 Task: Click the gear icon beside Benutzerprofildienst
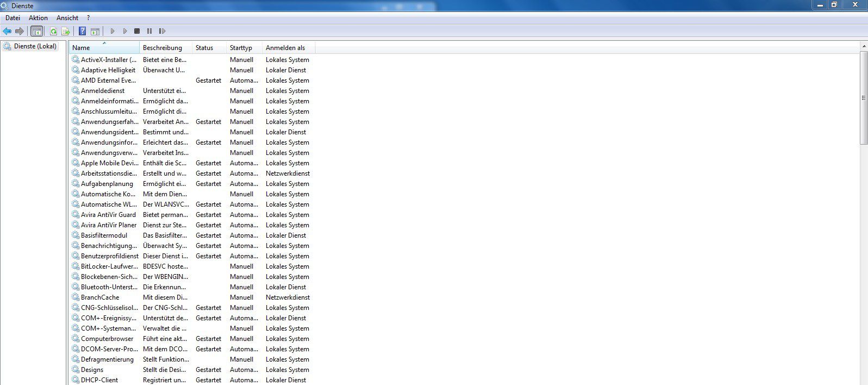[x=76, y=256]
